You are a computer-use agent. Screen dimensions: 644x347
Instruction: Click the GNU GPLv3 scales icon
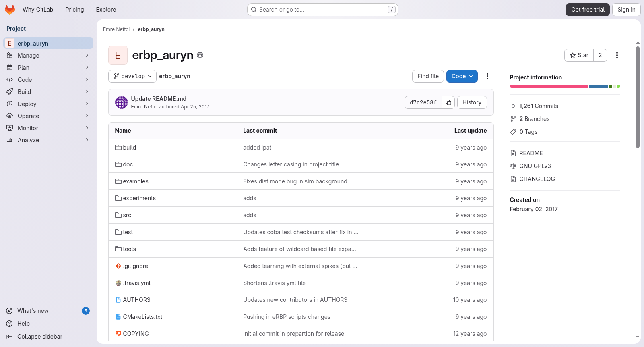pyautogui.click(x=513, y=166)
